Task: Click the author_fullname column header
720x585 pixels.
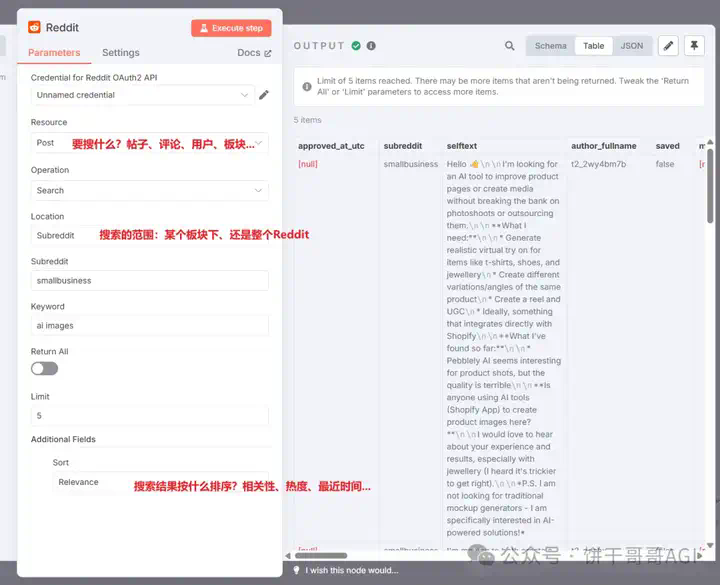Action: tap(603, 146)
